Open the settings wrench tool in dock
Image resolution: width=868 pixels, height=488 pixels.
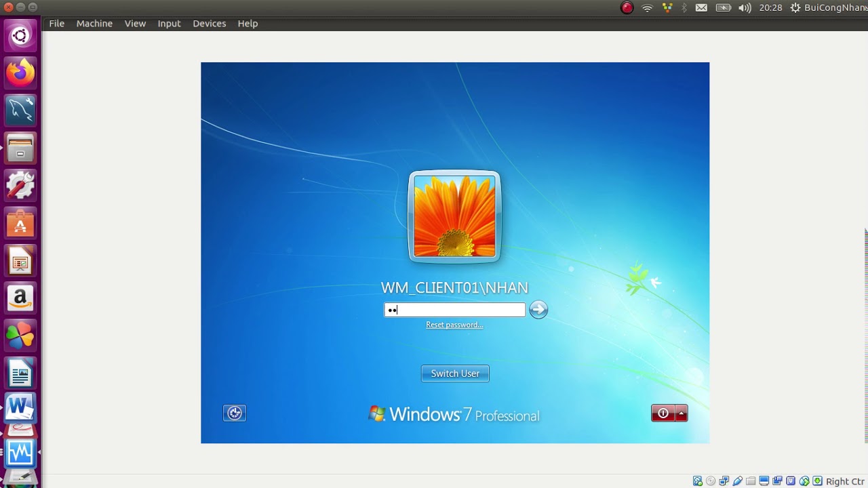coord(20,185)
